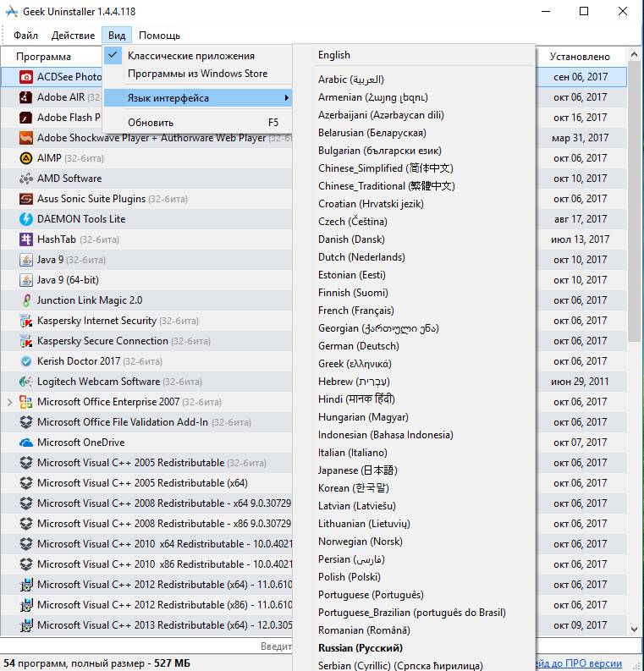Viewport: 644px width, 671px height.
Task: Choose Serbian (Cyrillic) language
Action: 414,665
